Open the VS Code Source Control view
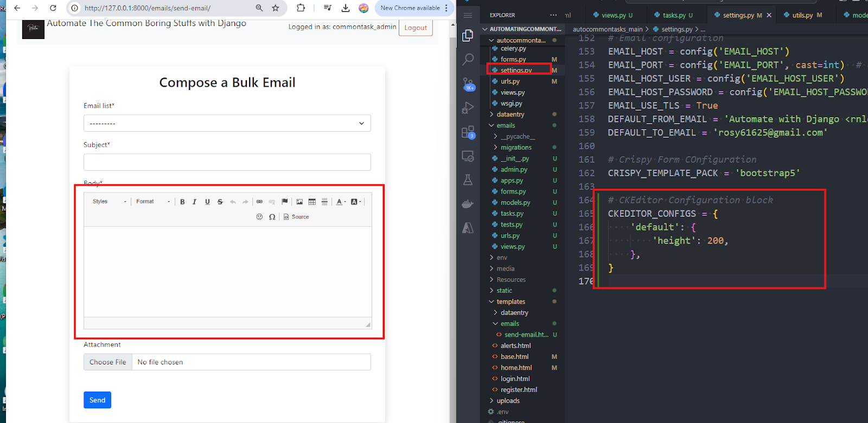The image size is (868, 423). [x=468, y=84]
